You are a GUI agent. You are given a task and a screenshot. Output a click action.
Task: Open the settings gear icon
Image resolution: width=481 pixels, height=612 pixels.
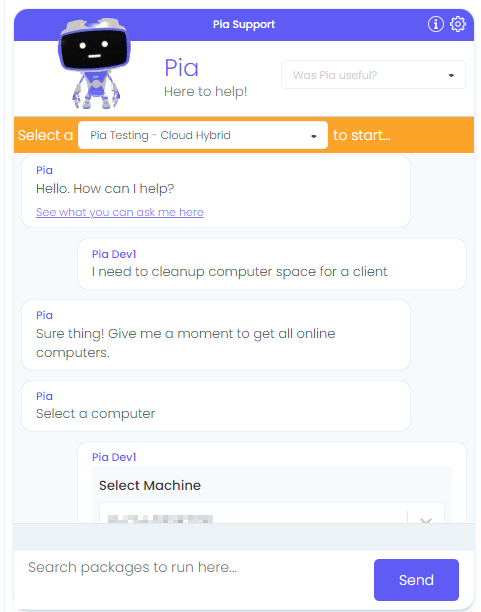tap(458, 24)
